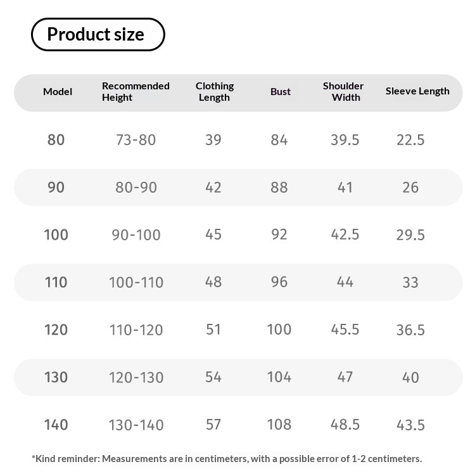
Task: Click the Clothing Length column header
Action: (215, 92)
